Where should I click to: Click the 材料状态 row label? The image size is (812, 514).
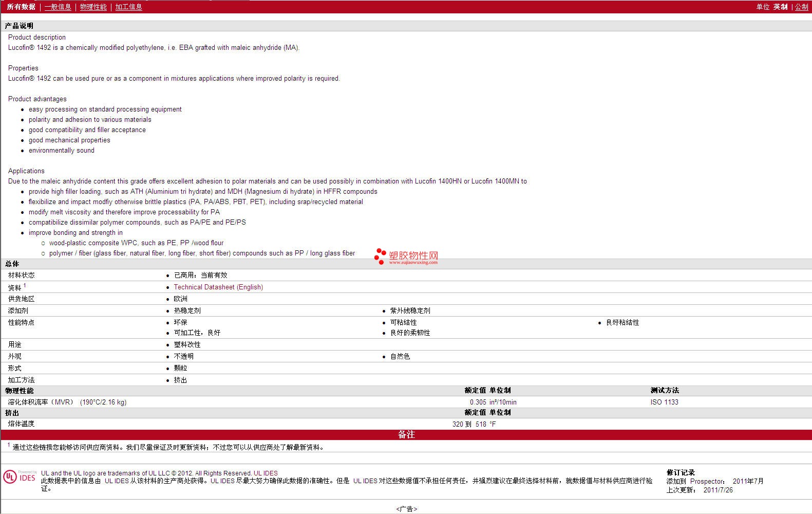click(x=22, y=275)
